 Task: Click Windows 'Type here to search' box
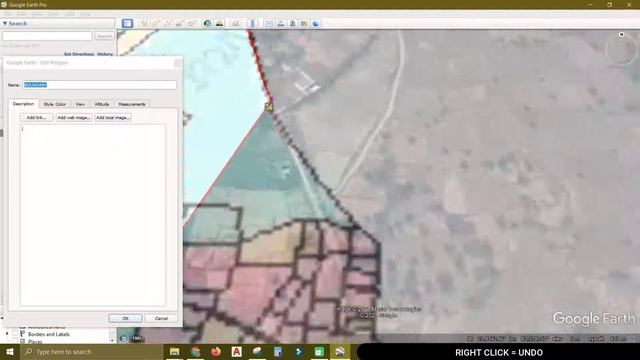(x=91, y=351)
